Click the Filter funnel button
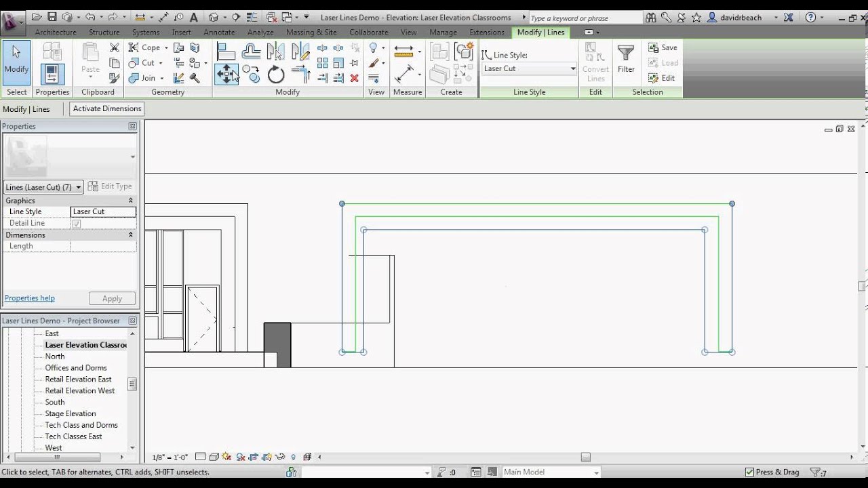The image size is (868, 488). pos(626,59)
